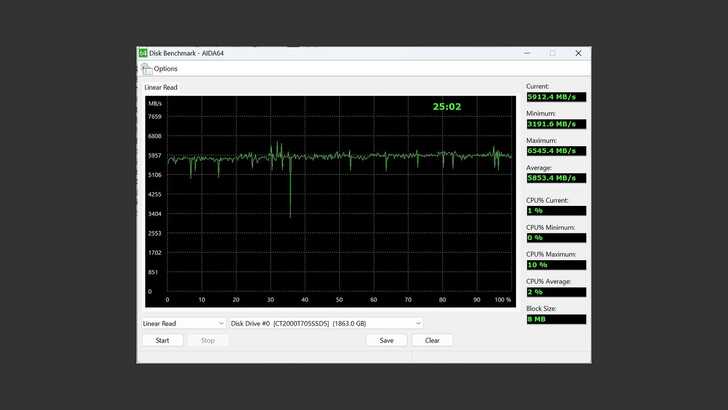Select the Minimum speed readout field
Screen dimensions: 728x410
[556, 124]
